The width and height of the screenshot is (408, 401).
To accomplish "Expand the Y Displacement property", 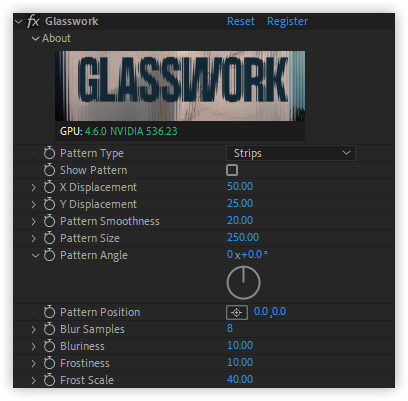I will point(34,204).
